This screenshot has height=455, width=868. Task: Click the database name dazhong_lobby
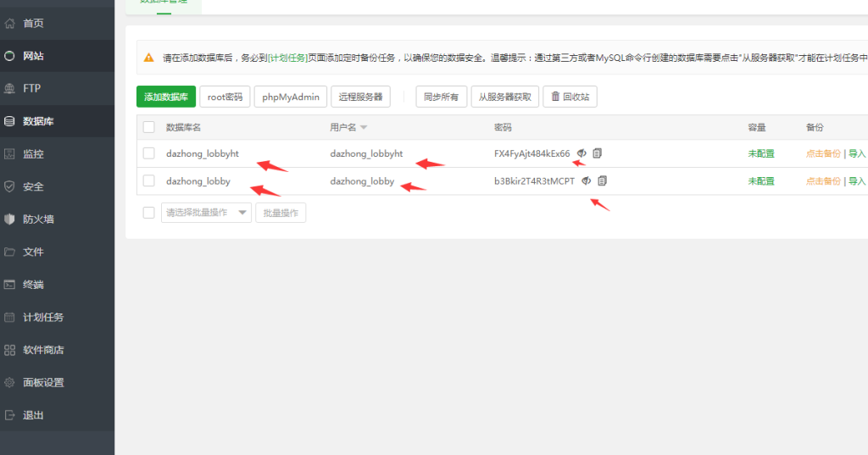(198, 181)
